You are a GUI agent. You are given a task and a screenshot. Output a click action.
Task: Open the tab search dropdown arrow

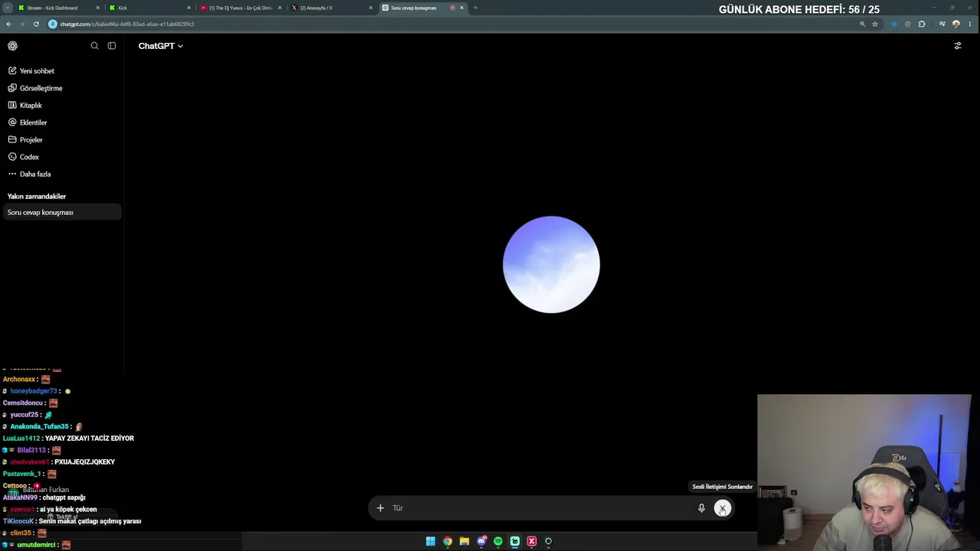pyautogui.click(x=7, y=8)
